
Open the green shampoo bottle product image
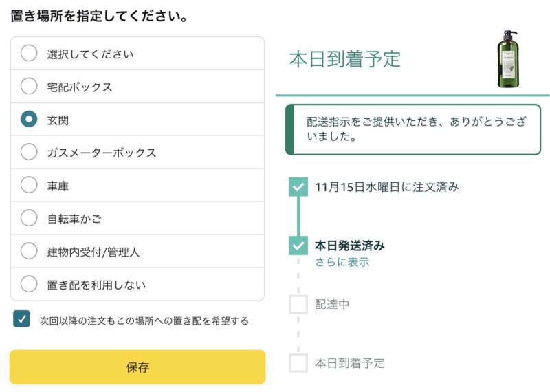(508, 59)
